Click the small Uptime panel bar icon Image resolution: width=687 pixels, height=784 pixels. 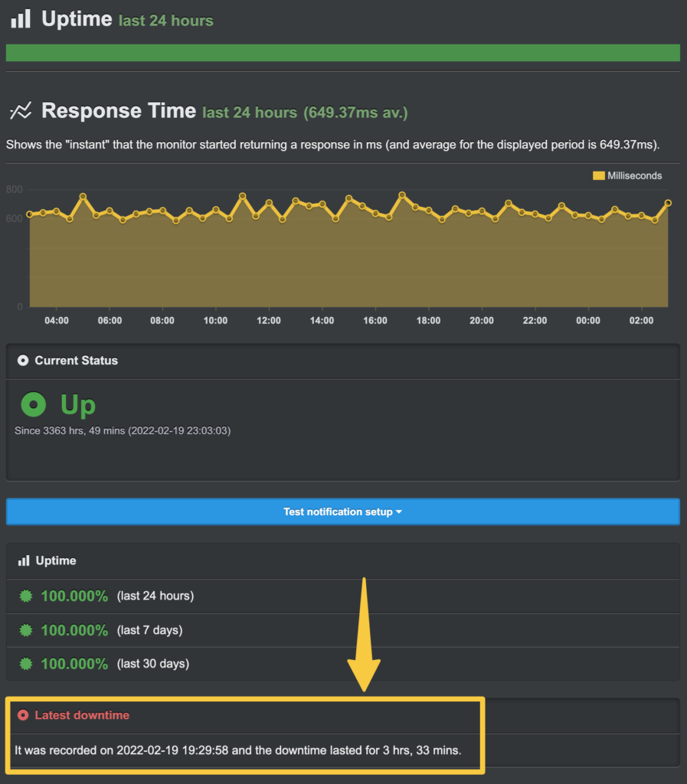point(24,560)
